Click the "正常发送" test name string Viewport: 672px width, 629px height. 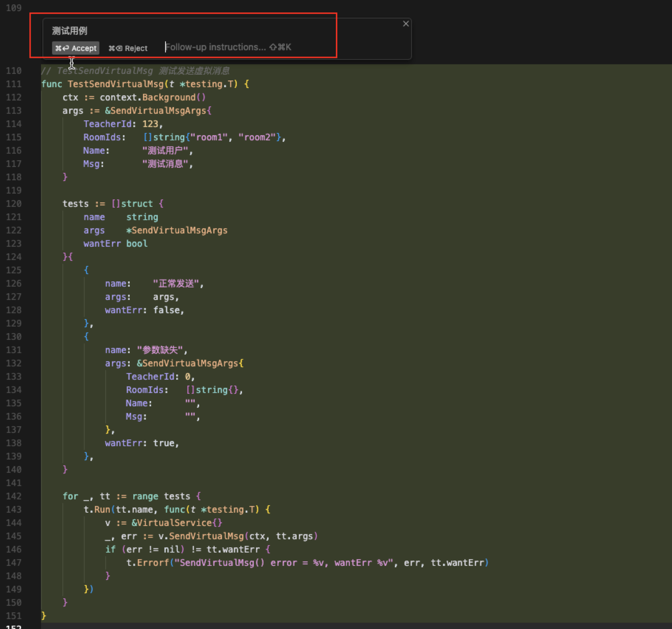coord(177,284)
